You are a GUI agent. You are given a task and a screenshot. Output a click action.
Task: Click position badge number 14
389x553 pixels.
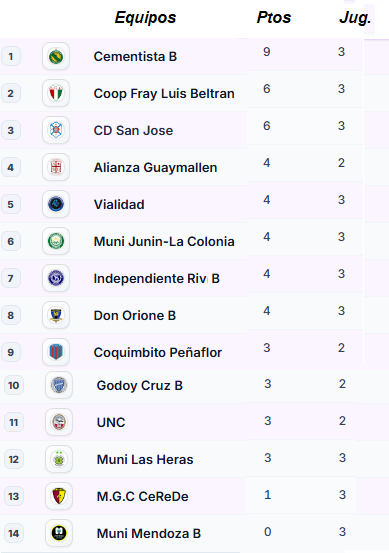pyautogui.click(x=14, y=533)
